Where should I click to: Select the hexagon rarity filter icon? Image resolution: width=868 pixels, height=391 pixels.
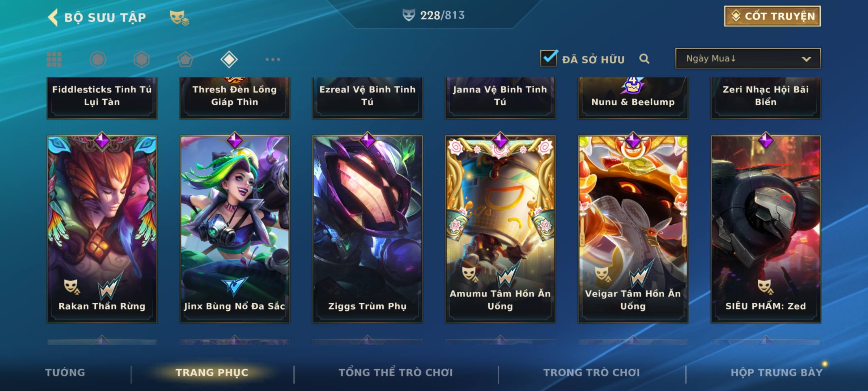pyautogui.click(x=141, y=59)
